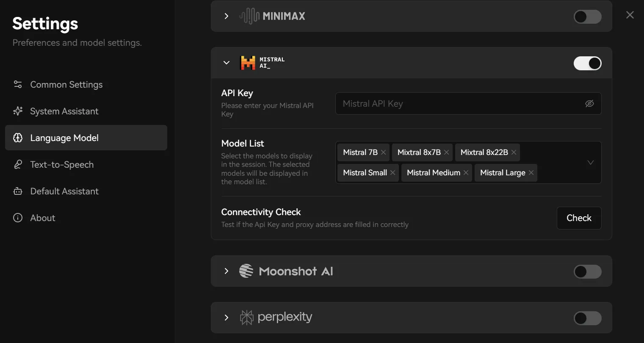Disable the Mistral AI provider switch

tap(587, 63)
